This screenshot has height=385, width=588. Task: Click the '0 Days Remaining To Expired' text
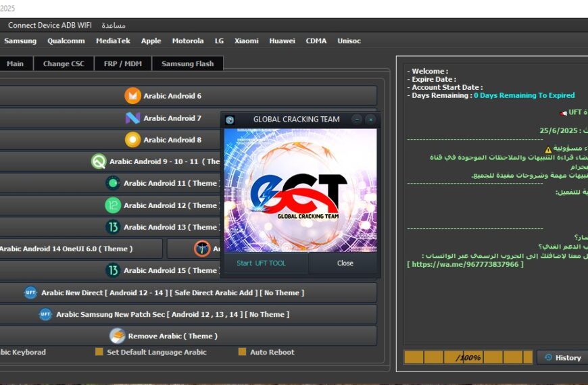click(524, 95)
